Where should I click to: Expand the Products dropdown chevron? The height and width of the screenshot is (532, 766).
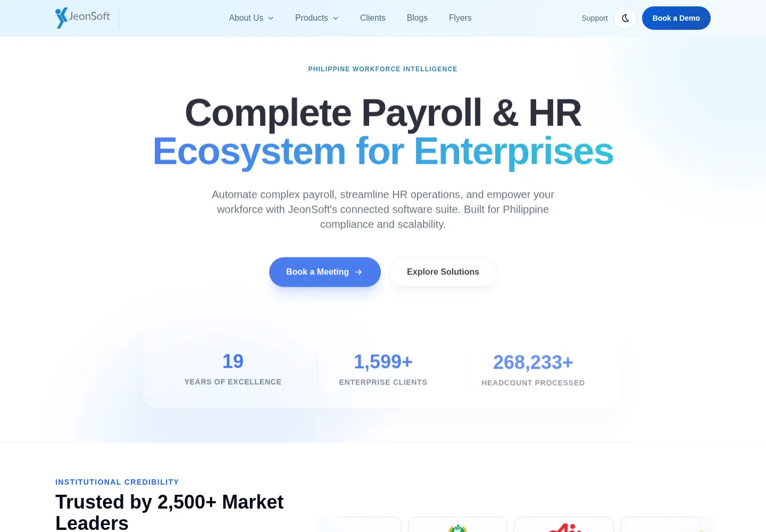point(336,18)
